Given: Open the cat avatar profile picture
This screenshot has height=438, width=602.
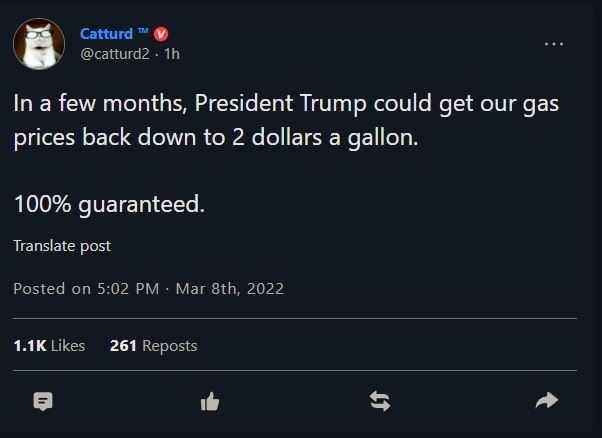Looking at the screenshot, I should point(39,44).
